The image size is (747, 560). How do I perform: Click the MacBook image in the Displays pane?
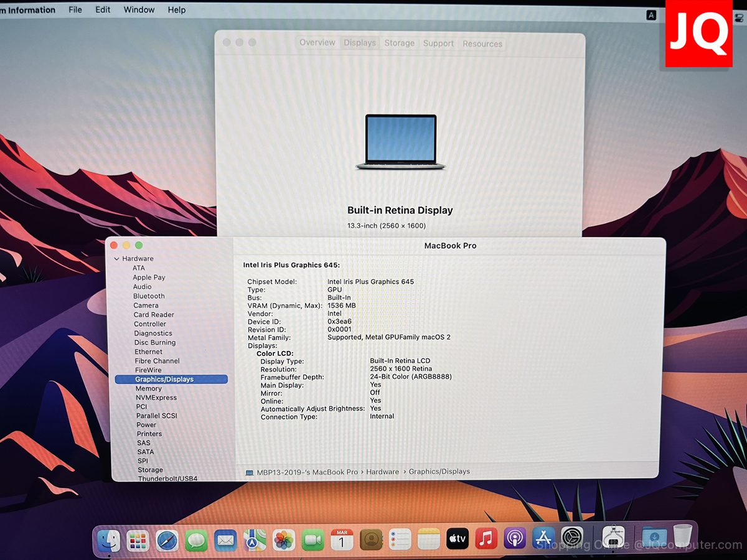[x=401, y=142]
